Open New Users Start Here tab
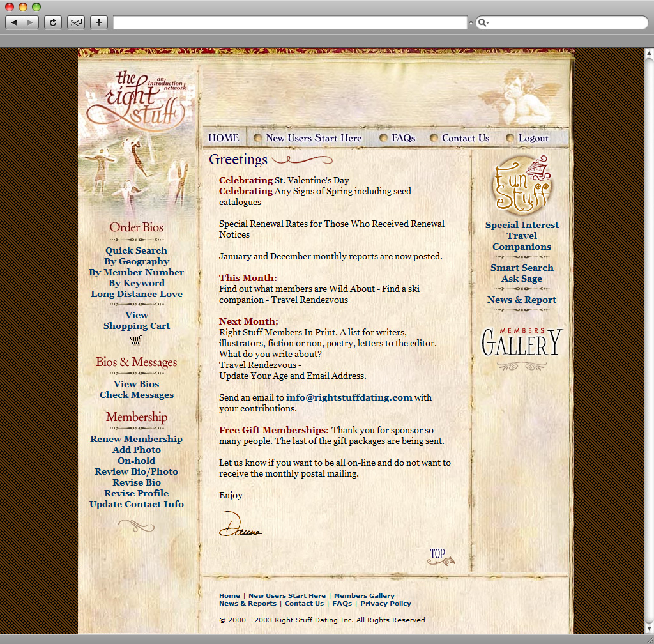The image size is (654, 644). (x=313, y=138)
